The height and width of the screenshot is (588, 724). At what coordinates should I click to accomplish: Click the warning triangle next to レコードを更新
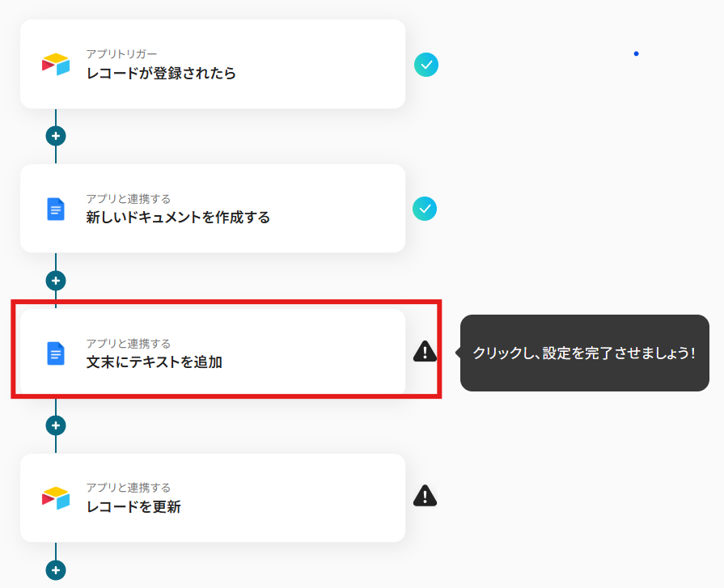coord(425,496)
